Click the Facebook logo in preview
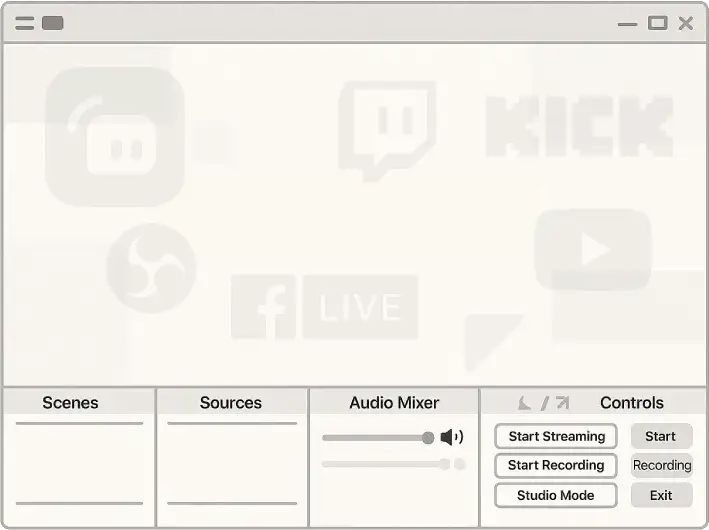 point(263,307)
